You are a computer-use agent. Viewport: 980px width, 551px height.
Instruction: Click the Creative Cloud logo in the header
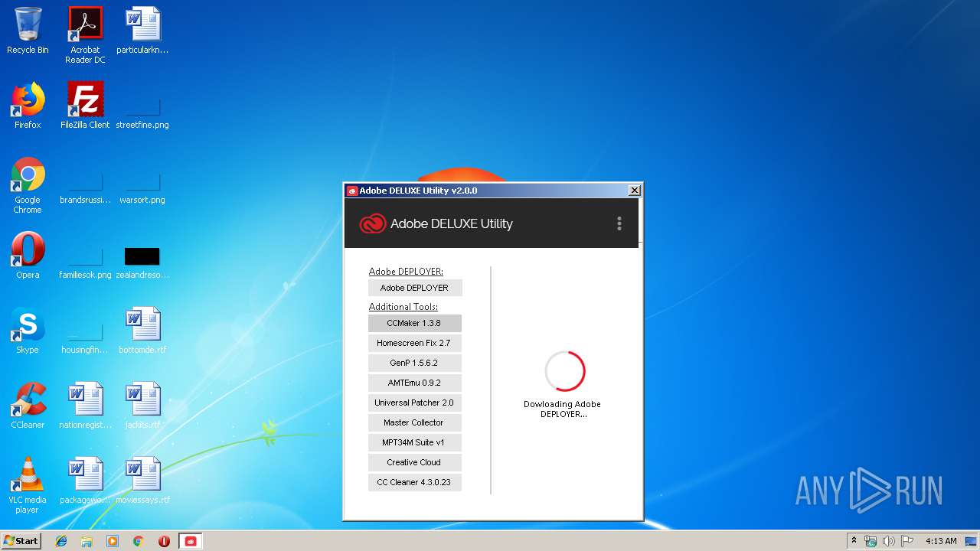point(373,223)
